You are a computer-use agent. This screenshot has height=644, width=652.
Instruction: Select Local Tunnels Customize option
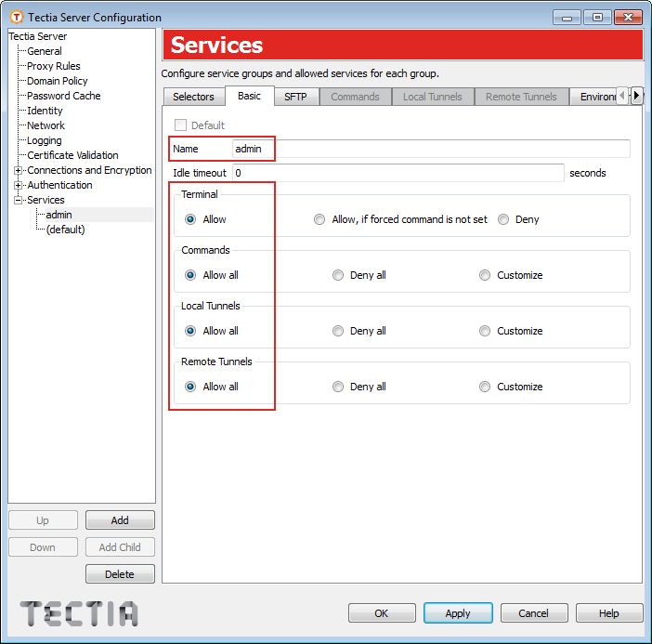pyautogui.click(x=485, y=331)
